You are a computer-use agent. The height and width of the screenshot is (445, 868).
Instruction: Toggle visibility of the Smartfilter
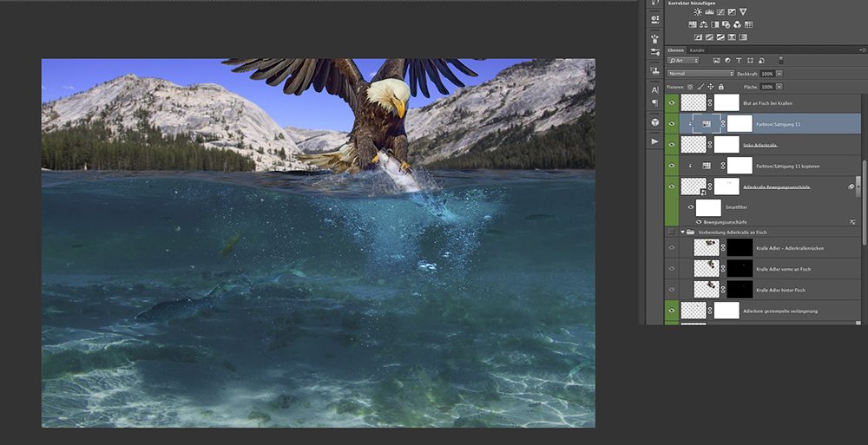click(x=691, y=207)
